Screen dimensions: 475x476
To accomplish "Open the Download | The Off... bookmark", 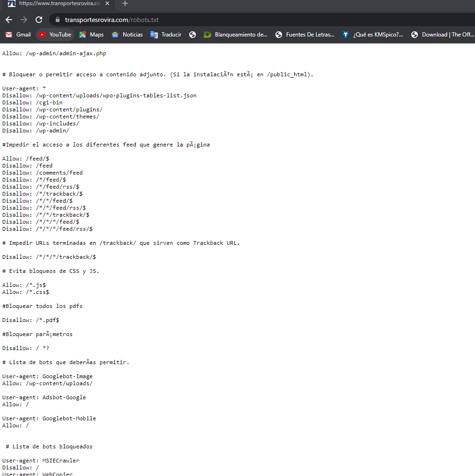I will coord(443,35).
